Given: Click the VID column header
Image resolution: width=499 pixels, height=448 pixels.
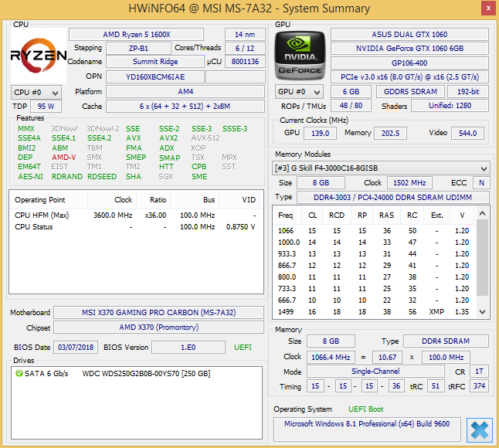Looking at the screenshot, I should [x=240, y=200].
